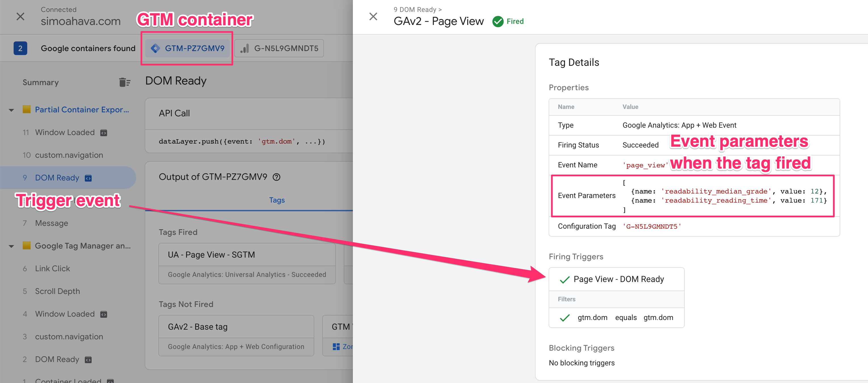Click the blue badge showing 2 containers
The width and height of the screenshot is (868, 383).
20,48
